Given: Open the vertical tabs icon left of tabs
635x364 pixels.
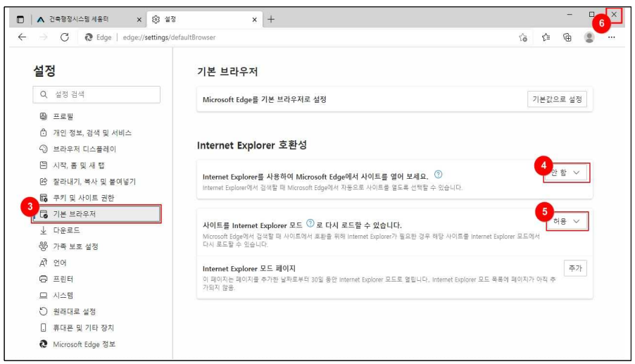Looking at the screenshot, I should (x=20, y=19).
